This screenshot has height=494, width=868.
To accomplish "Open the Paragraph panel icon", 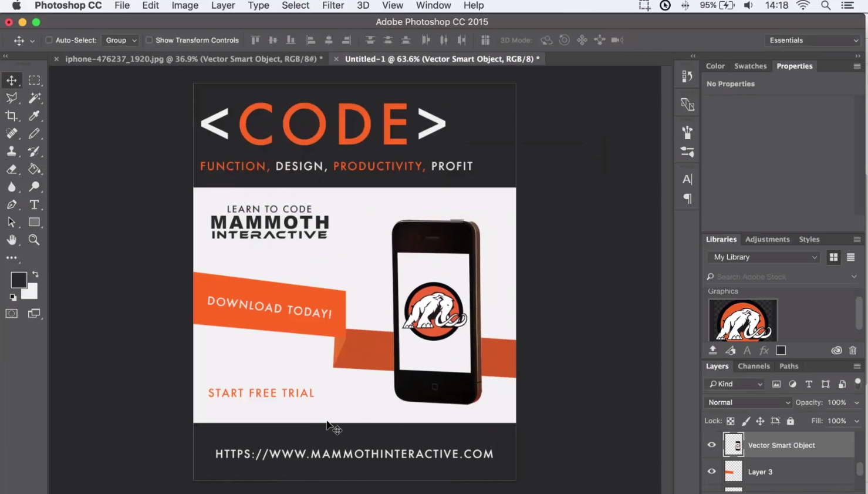I will point(687,199).
